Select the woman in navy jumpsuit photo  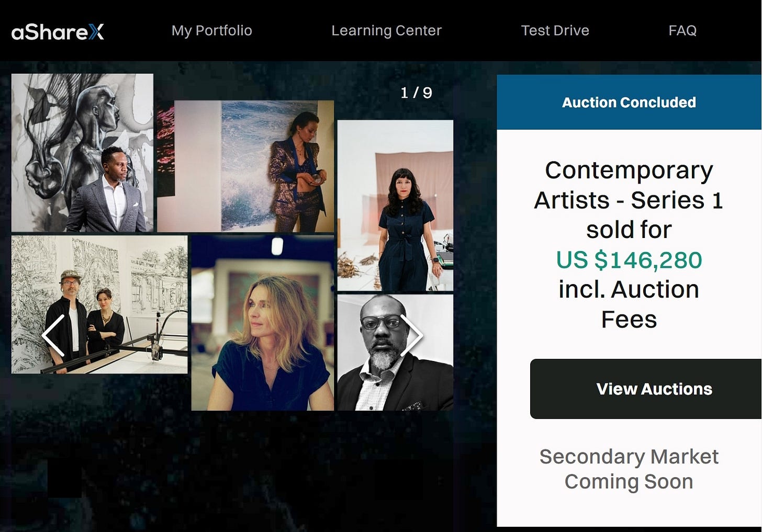395,206
